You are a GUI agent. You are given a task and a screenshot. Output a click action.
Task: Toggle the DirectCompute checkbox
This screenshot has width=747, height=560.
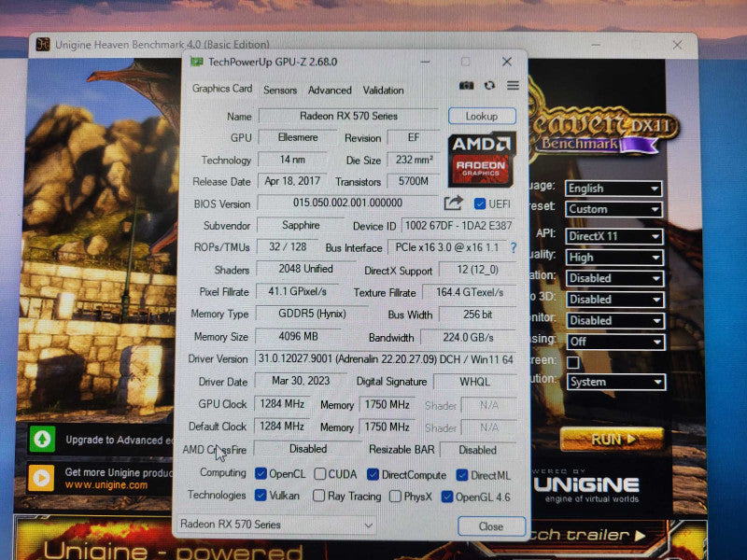coord(373,474)
